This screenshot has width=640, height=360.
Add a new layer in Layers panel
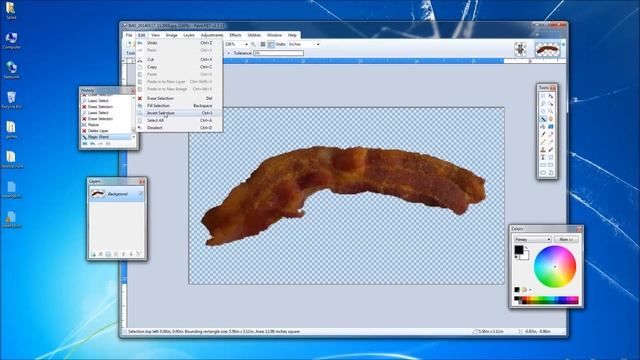point(93,254)
